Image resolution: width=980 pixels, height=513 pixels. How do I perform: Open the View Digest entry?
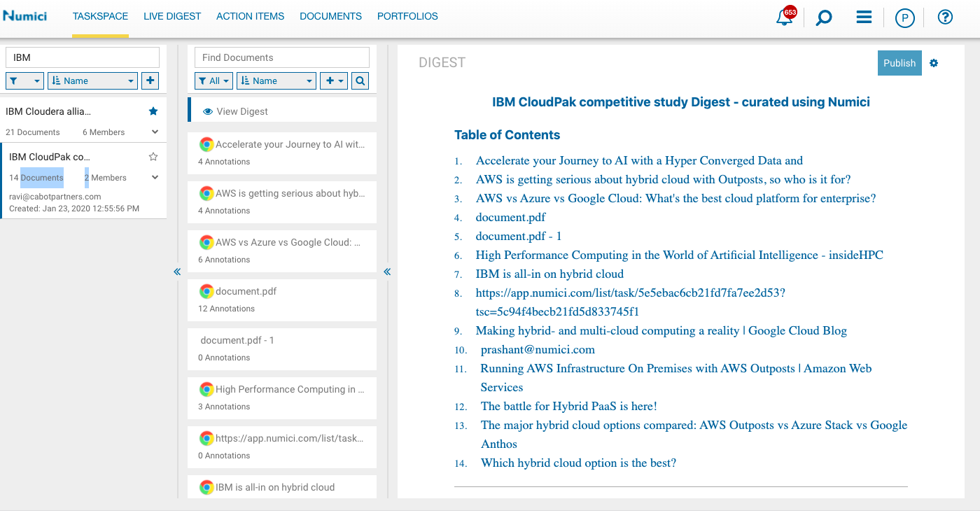pos(282,111)
